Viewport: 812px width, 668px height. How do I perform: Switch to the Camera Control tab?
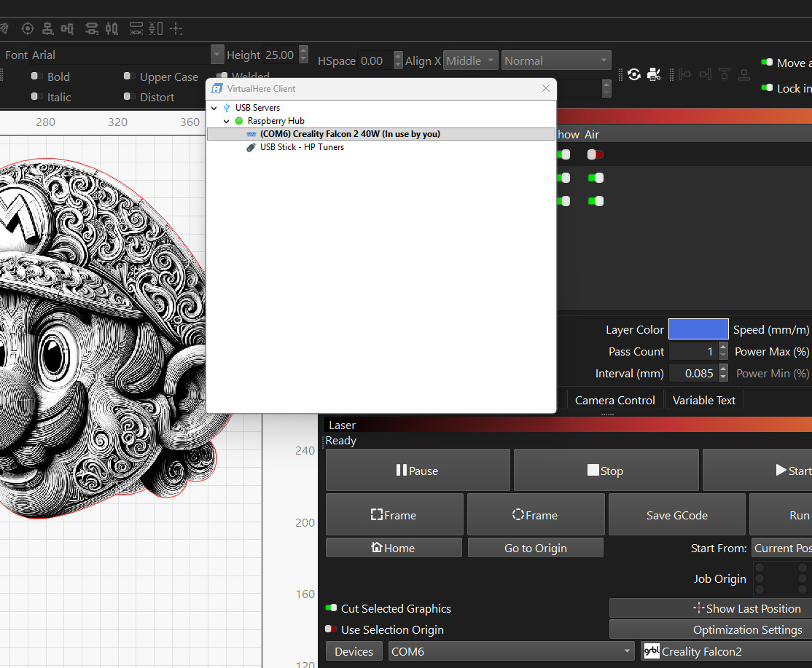coord(614,400)
